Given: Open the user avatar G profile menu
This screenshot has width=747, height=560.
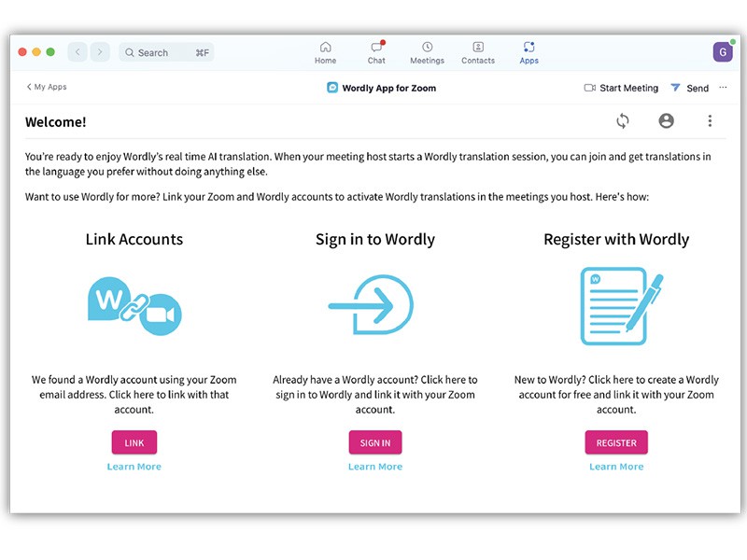Looking at the screenshot, I should click(x=723, y=52).
